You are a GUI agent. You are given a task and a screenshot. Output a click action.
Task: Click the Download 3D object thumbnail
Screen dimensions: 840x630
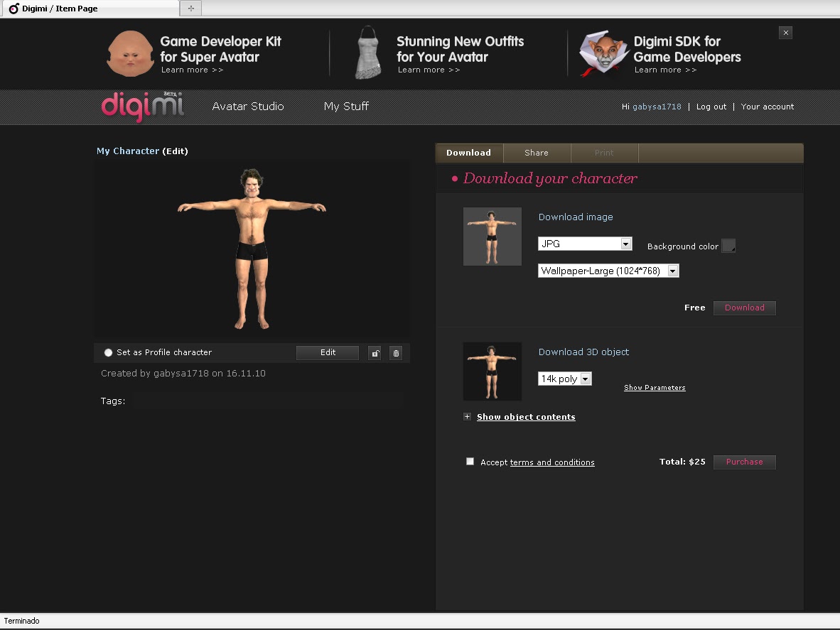(492, 371)
